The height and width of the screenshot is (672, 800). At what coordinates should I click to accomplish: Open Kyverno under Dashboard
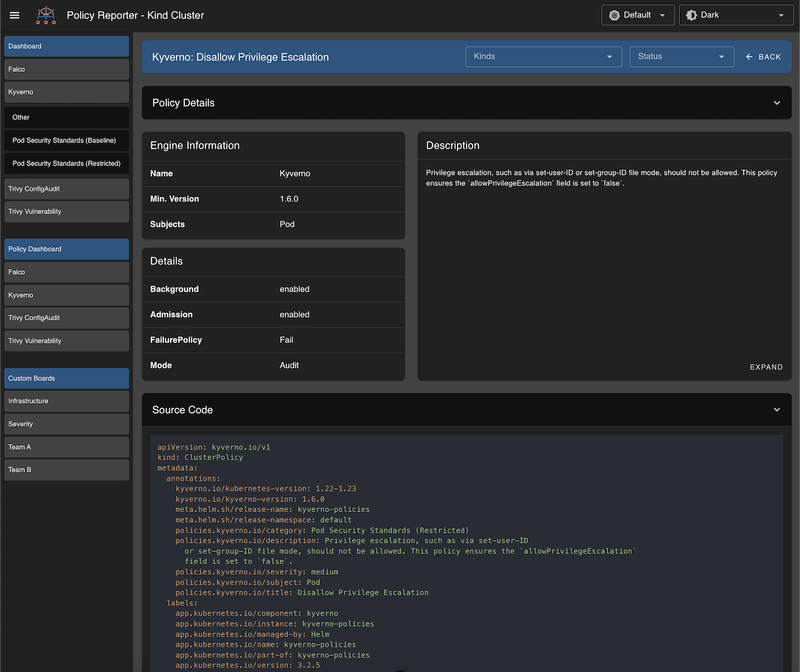67,92
